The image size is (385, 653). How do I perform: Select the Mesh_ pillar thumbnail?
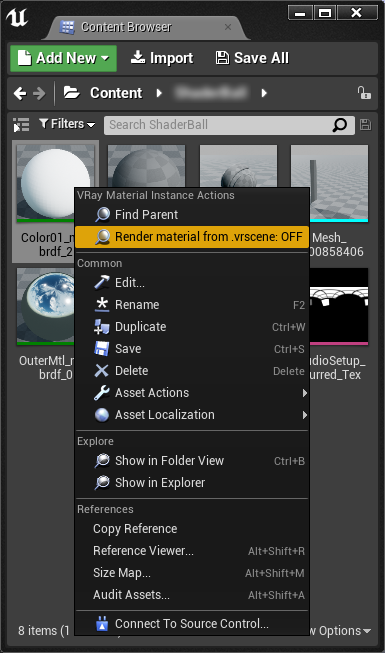(x=329, y=182)
